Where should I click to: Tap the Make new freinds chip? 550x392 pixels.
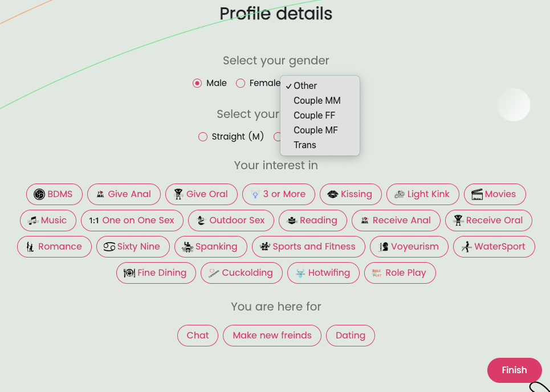[272, 336]
